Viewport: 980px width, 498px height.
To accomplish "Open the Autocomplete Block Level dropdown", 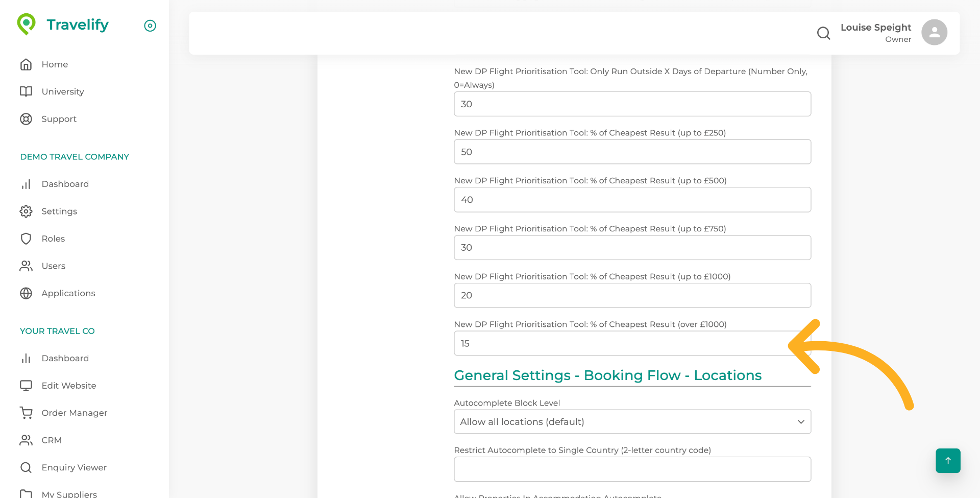I will tap(632, 421).
